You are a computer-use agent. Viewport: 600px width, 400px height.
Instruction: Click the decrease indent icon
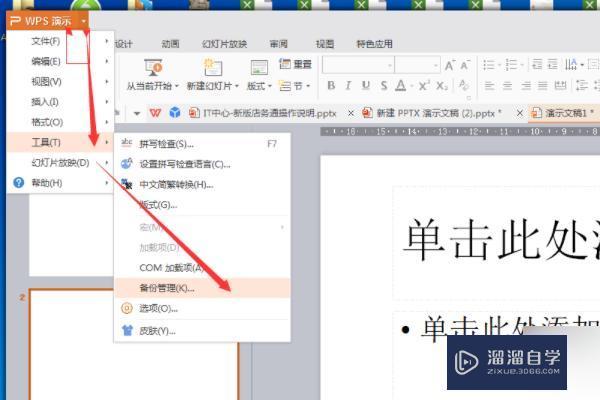[x=537, y=64]
